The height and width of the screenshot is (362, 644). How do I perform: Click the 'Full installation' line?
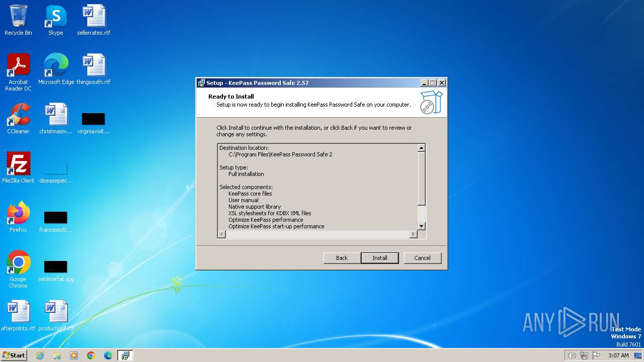[246, 174]
